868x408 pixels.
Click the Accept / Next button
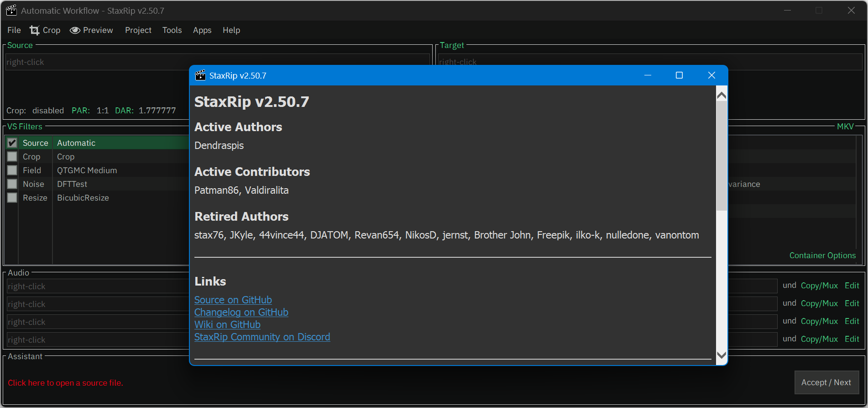[x=826, y=382]
